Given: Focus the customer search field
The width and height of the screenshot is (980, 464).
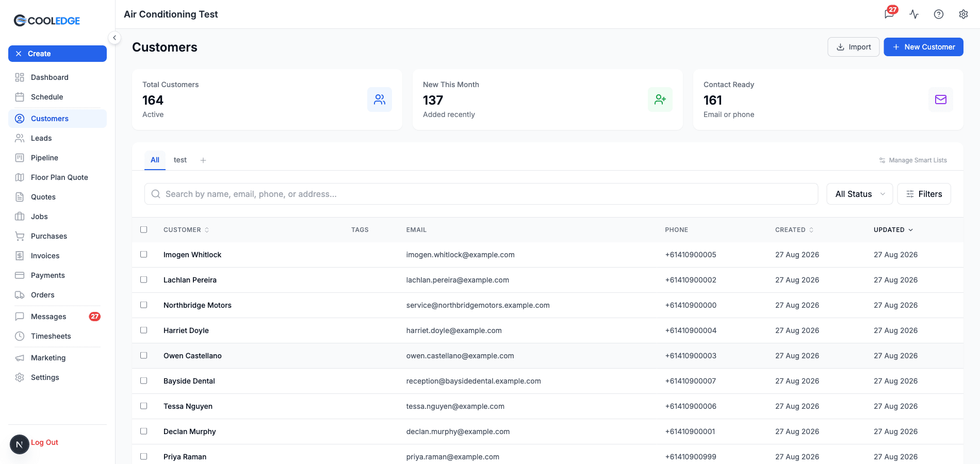Looking at the screenshot, I should click(481, 194).
